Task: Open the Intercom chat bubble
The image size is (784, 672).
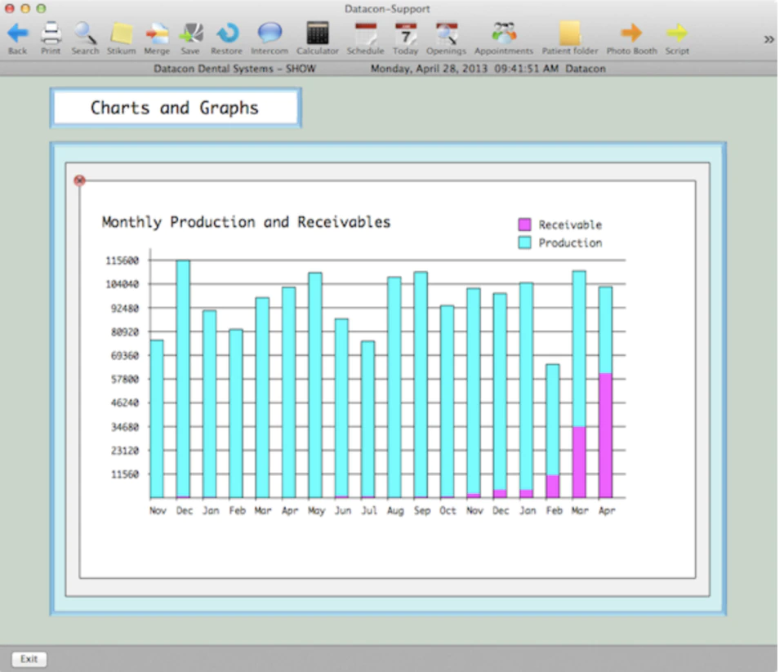Action: [x=269, y=33]
